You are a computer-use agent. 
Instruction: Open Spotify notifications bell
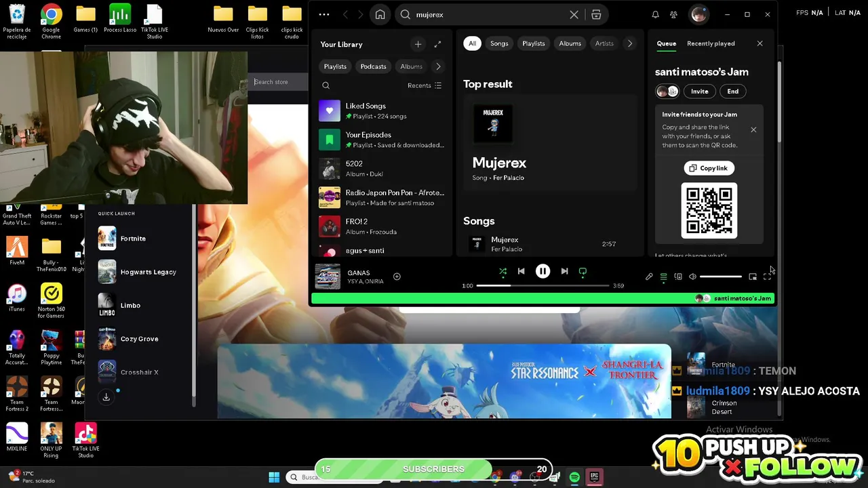click(655, 14)
